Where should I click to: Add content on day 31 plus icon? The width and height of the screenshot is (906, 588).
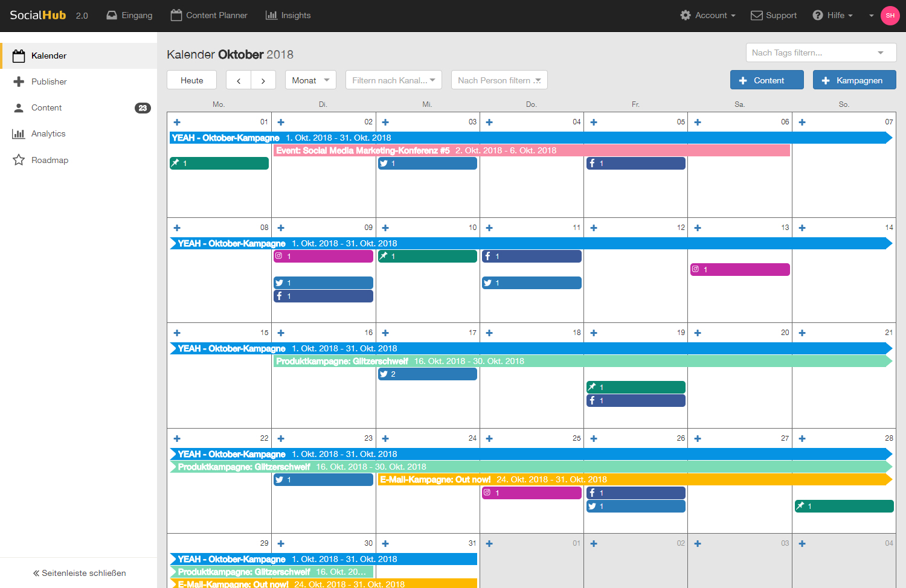click(x=385, y=543)
